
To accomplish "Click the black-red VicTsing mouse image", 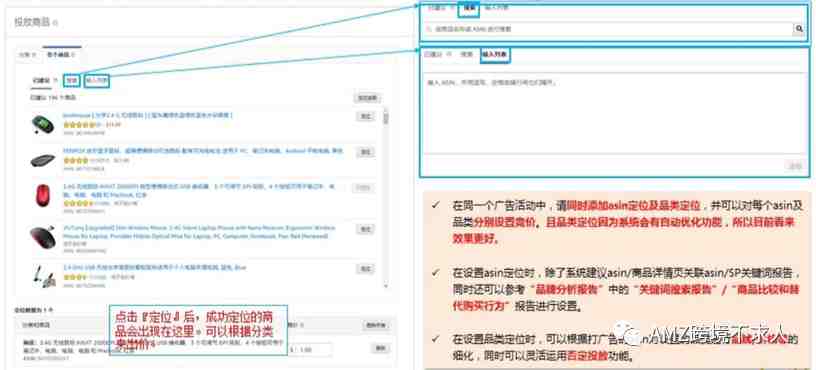I will (43, 237).
